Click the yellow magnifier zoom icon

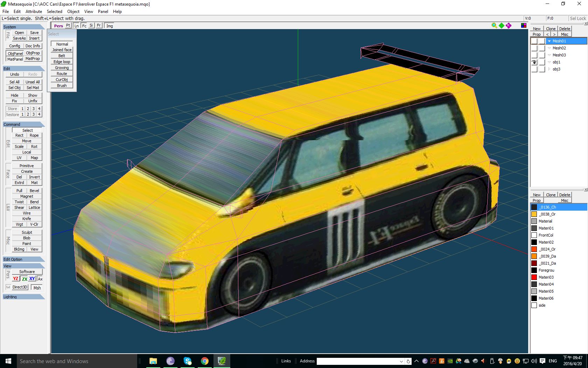tap(494, 26)
